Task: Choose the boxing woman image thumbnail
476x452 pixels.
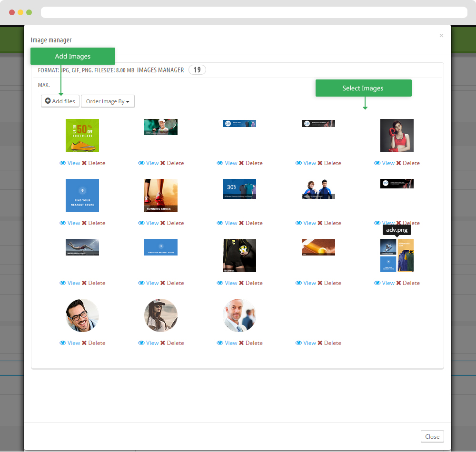Action: click(397, 136)
